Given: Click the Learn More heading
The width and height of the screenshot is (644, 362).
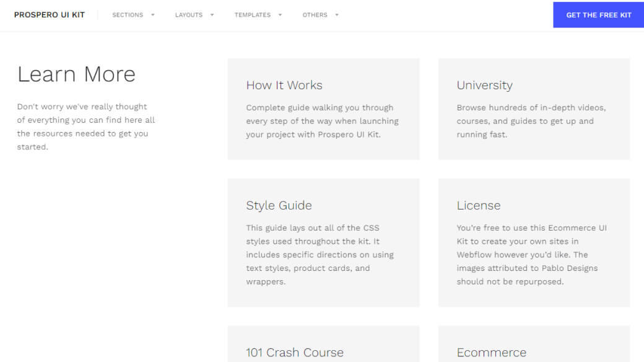Looking at the screenshot, I should tap(76, 74).
